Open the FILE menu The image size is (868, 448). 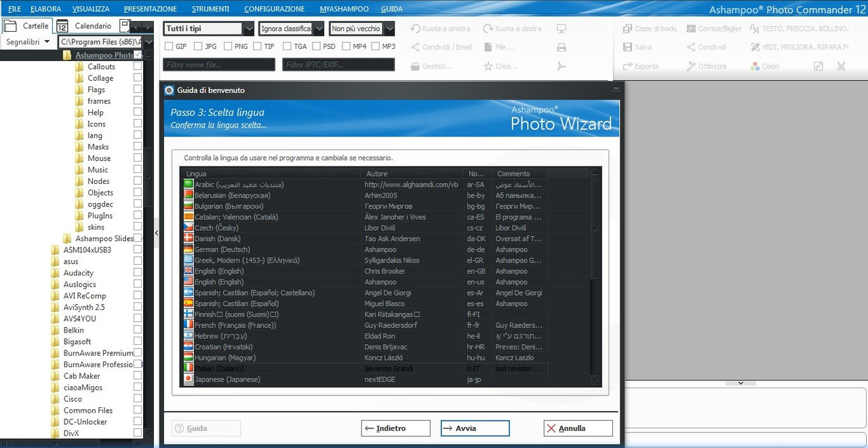[15, 9]
